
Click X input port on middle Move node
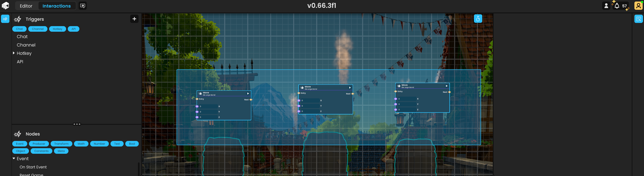pos(299,100)
